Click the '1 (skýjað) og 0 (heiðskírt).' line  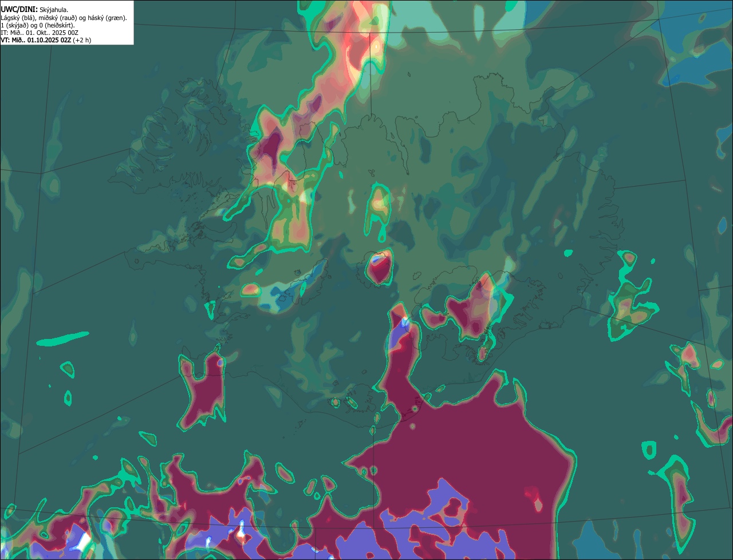[x=38, y=25]
